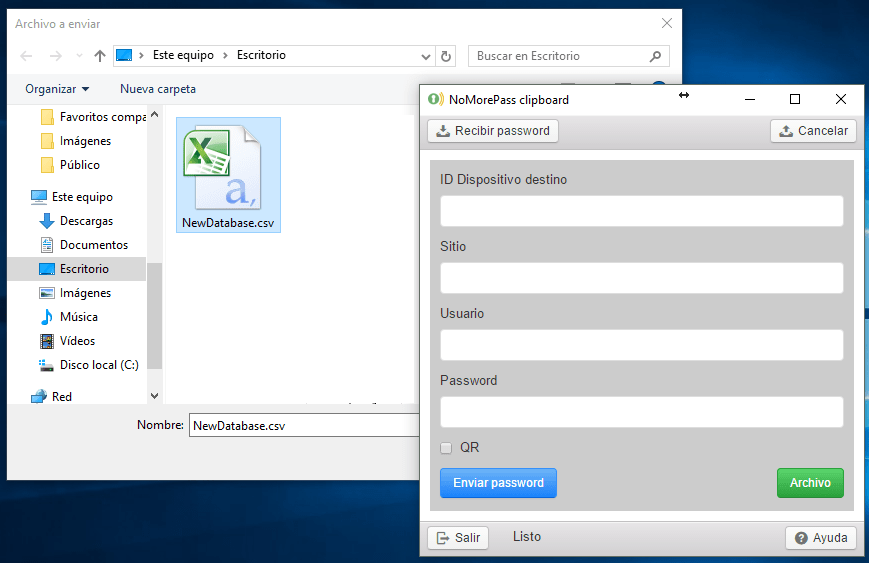Open Disco local (C:) drive

89,365
